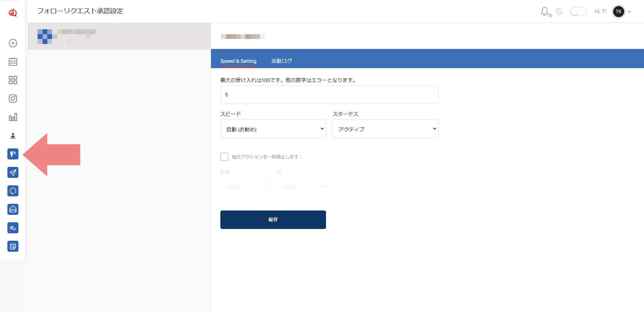
Task: Click the person icon in sidebar
Action: pos(13,136)
